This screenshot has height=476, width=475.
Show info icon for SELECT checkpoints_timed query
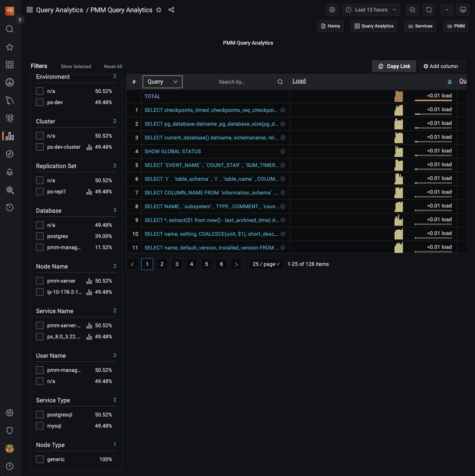283,110
